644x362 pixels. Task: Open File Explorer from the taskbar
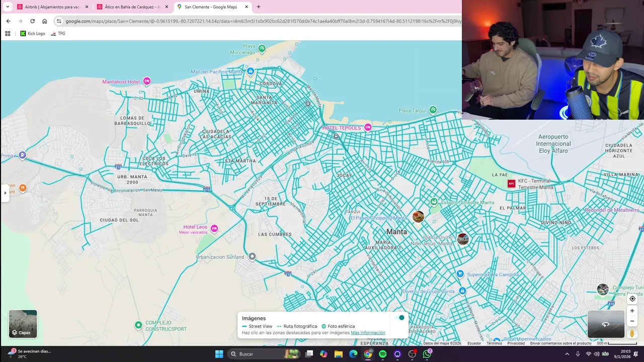pyautogui.click(x=339, y=354)
